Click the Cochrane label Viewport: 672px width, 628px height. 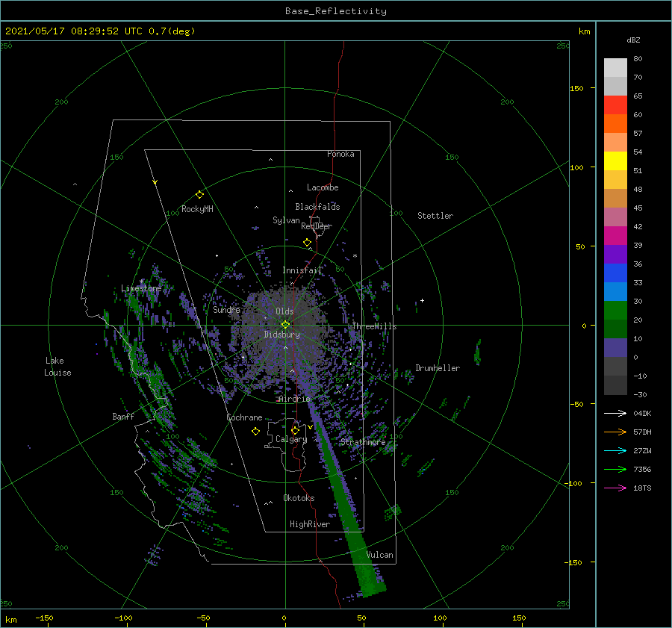click(244, 417)
